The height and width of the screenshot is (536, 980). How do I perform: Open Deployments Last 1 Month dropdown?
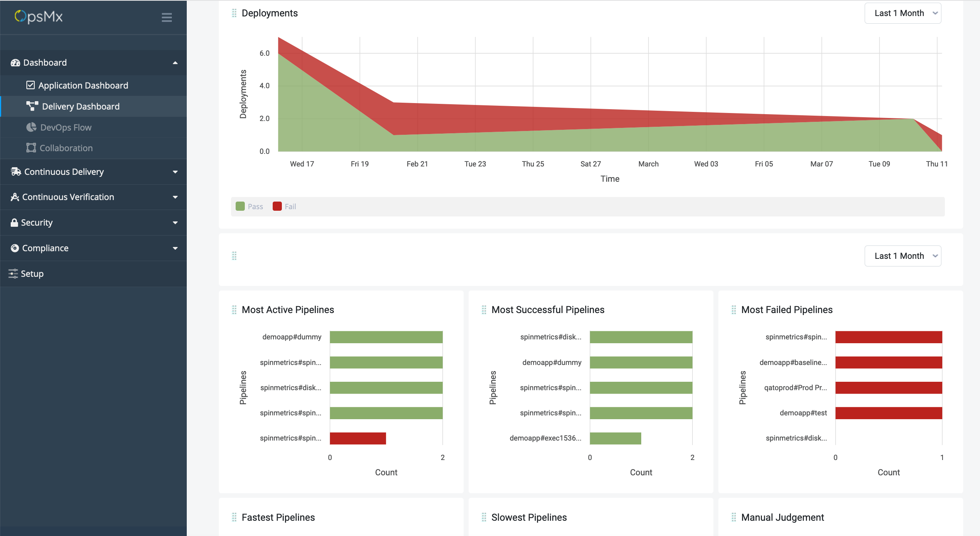click(x=902, y=13)
